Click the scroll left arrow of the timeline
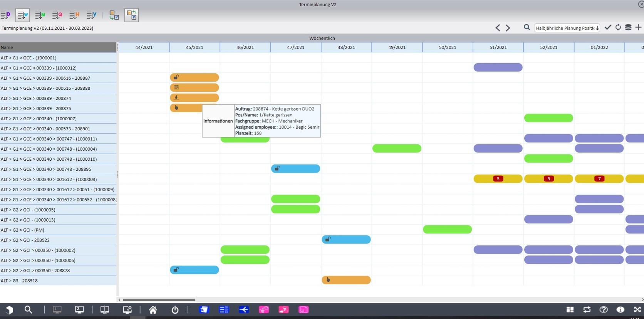Screen dimensions: 644x319 [x=119, y=300]
